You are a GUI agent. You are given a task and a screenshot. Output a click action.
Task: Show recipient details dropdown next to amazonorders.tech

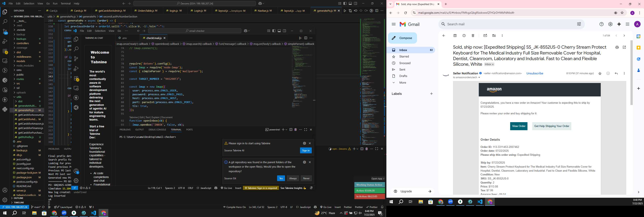479,78
